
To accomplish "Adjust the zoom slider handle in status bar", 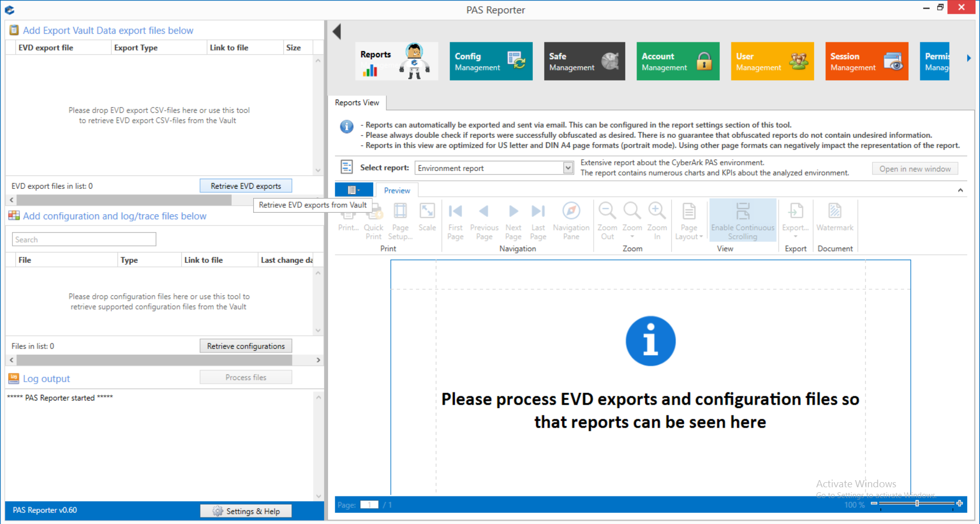I will (917, 504).
